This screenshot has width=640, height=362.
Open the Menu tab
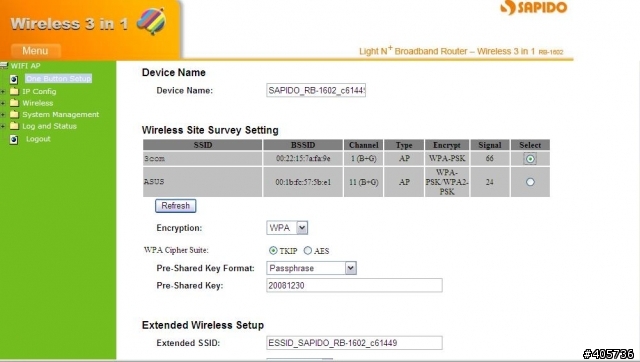pos(36,51)
